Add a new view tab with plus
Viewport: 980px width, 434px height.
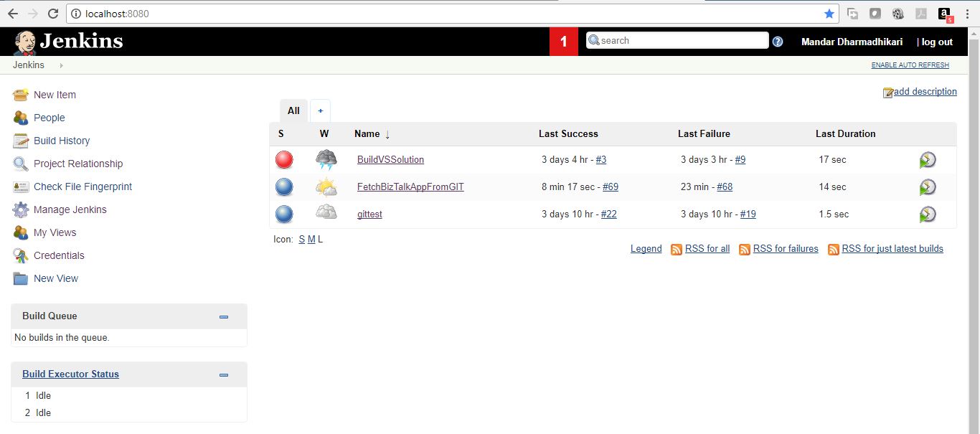pyautogui.click(x=321, y=110)
